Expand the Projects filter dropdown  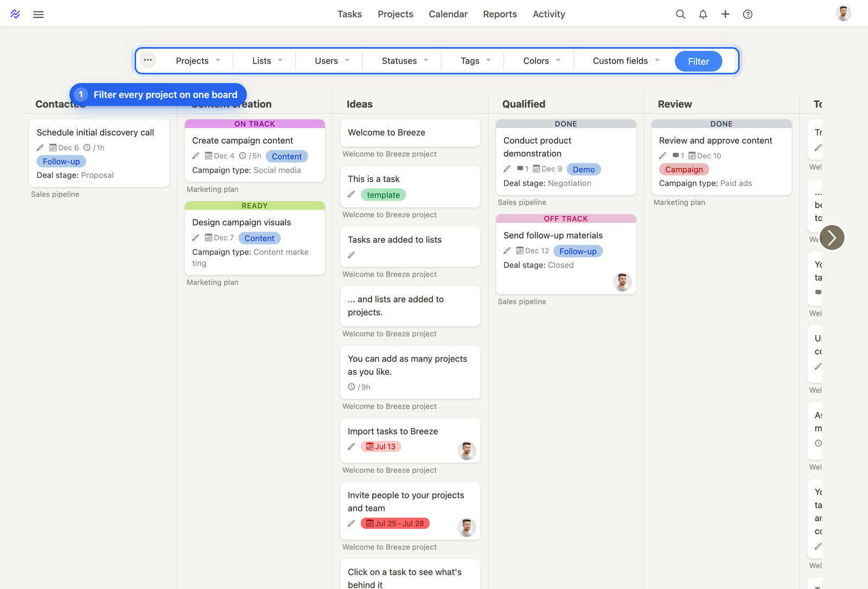[x=198, y=61]
